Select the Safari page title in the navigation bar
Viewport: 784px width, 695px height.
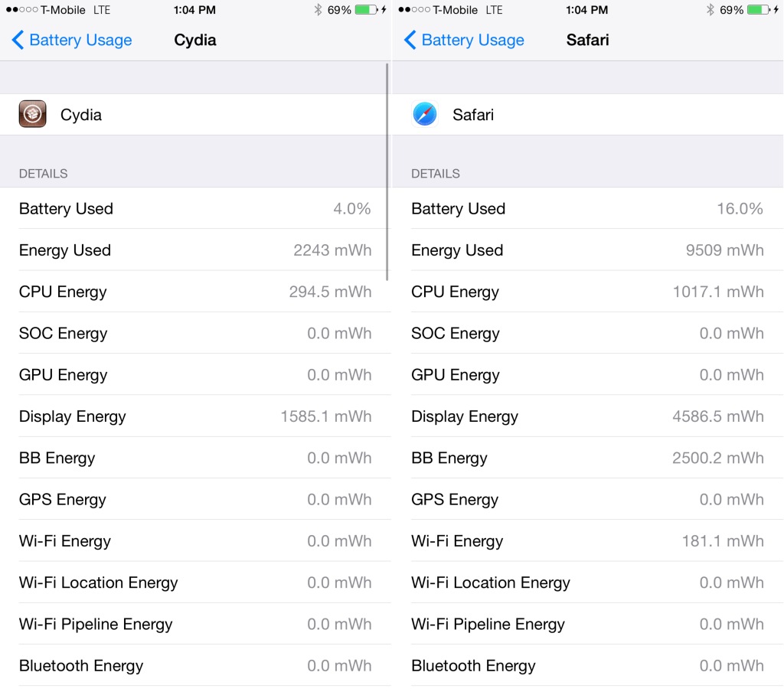click(587, 40)
